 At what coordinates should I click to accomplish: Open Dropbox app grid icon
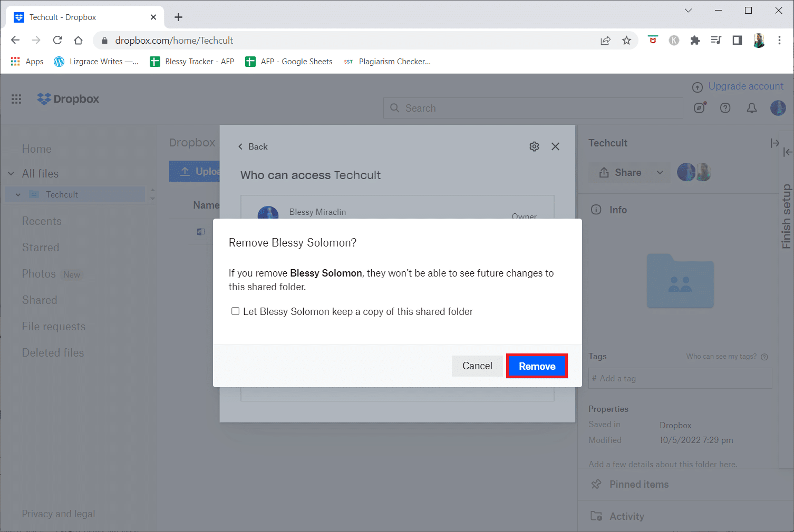coord(16,99)
